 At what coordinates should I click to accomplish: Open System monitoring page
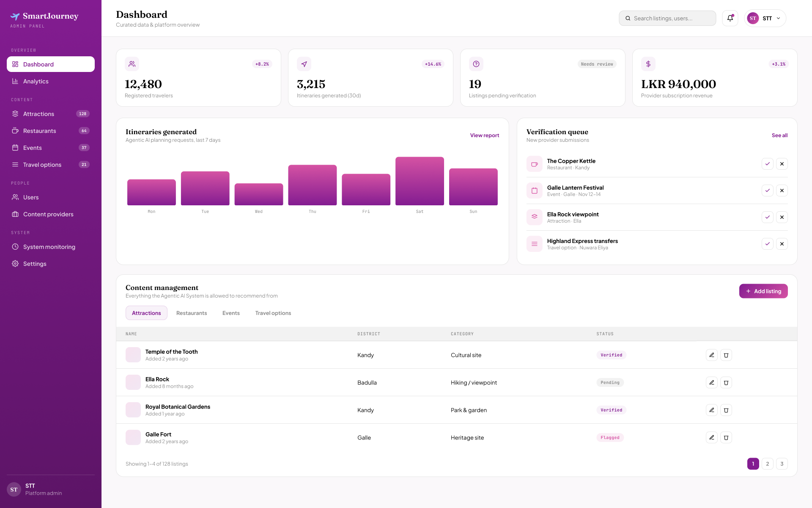point(51,247)
